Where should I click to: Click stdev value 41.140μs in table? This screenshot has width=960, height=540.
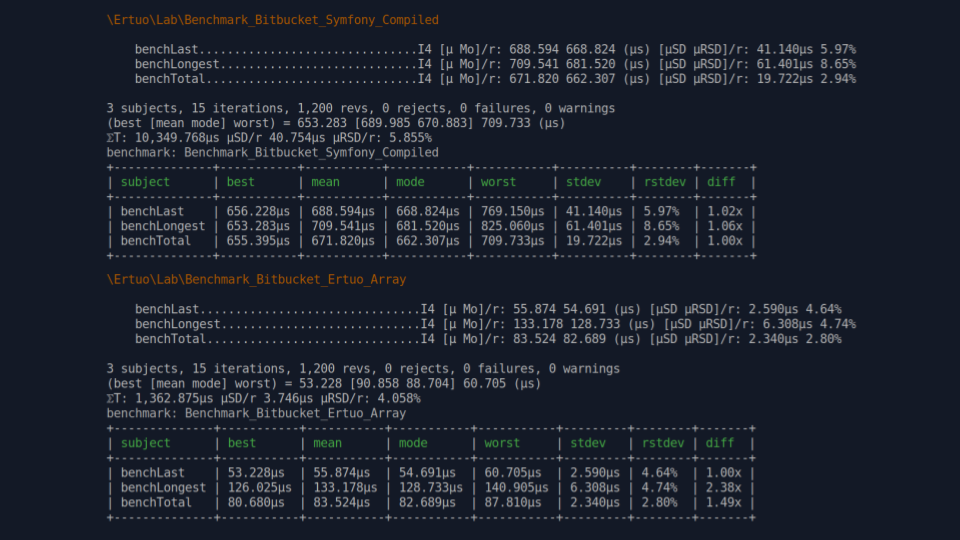[593, 211]
